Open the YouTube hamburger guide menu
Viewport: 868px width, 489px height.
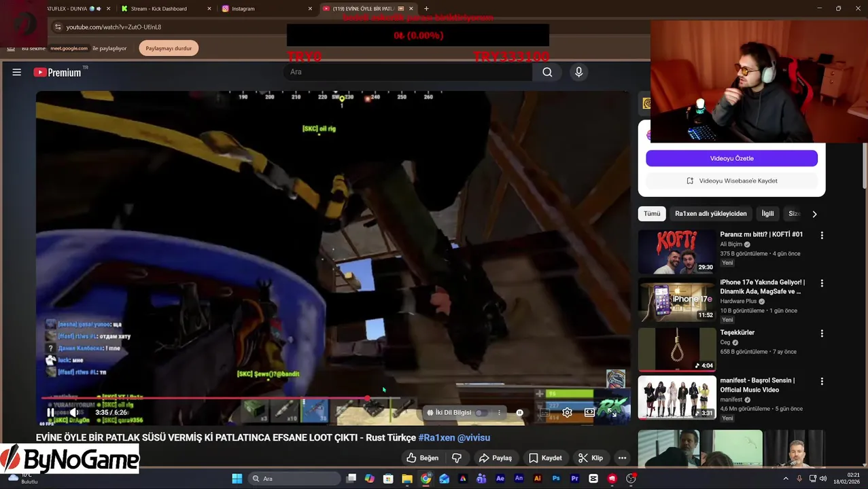(x=17, y=72)
